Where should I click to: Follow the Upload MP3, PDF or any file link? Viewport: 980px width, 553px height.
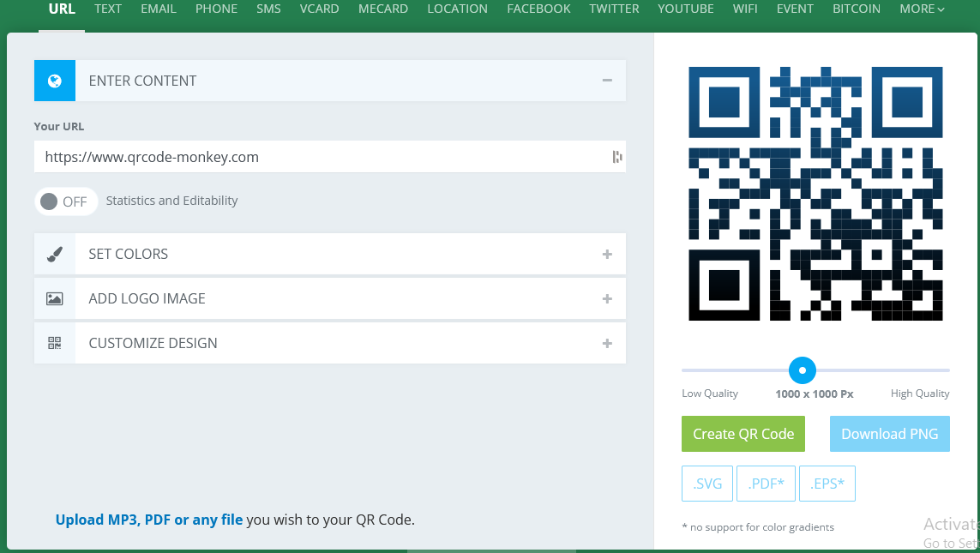click(x=148, y=520)
